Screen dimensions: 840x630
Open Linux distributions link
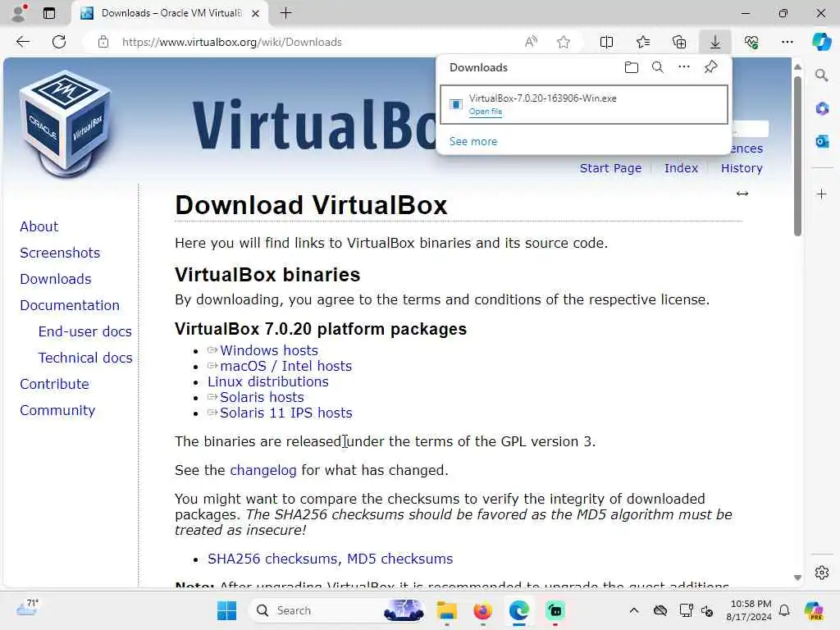click(268, 381)
